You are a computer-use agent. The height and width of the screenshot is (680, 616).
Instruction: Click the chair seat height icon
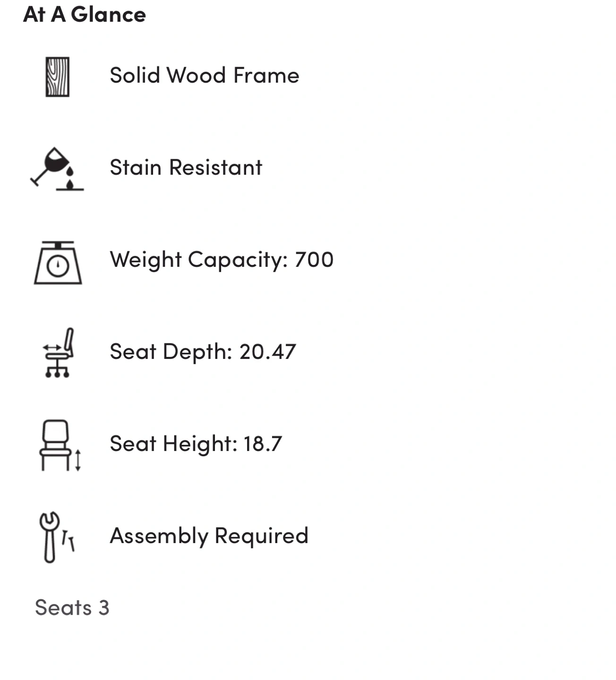click(x=60, y=445)
